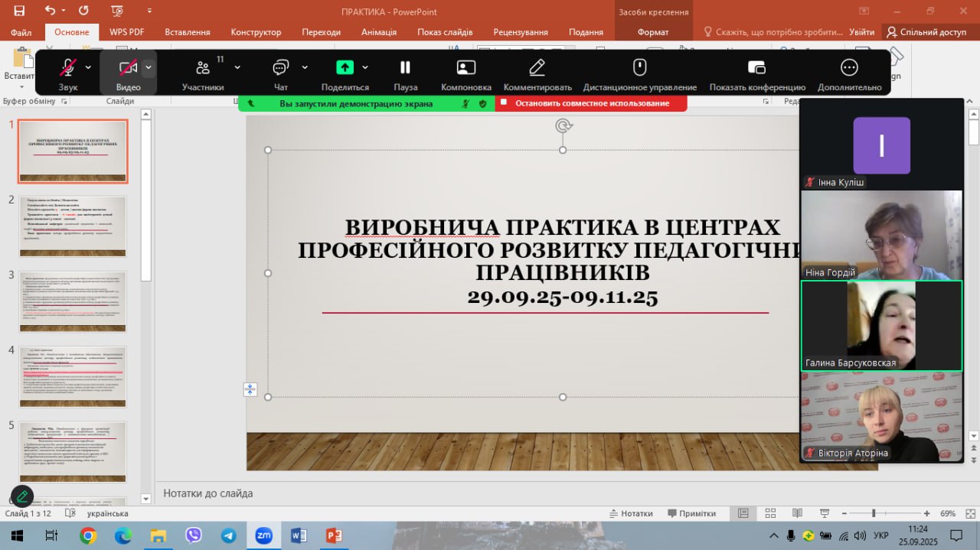The image size is (980, 550).
Task: Unmute the microphone in Zoom toolbar
Action: pos(67,68)
